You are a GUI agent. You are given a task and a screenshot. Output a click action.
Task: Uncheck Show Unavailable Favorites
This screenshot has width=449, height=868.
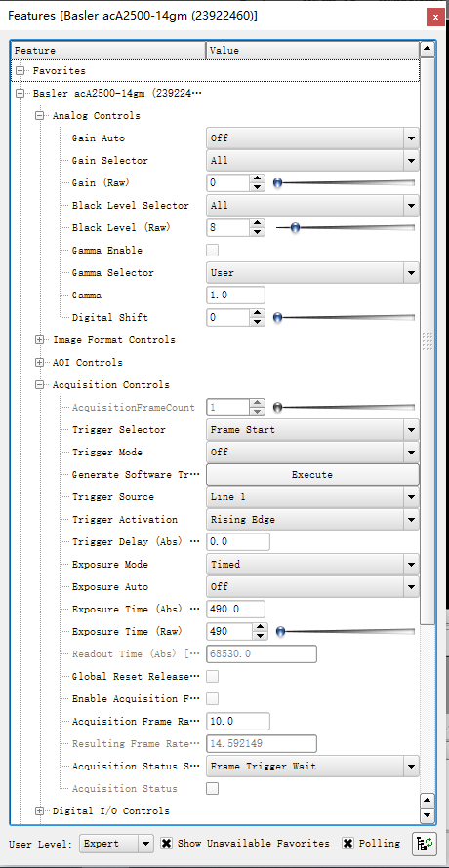pos(166,843)
